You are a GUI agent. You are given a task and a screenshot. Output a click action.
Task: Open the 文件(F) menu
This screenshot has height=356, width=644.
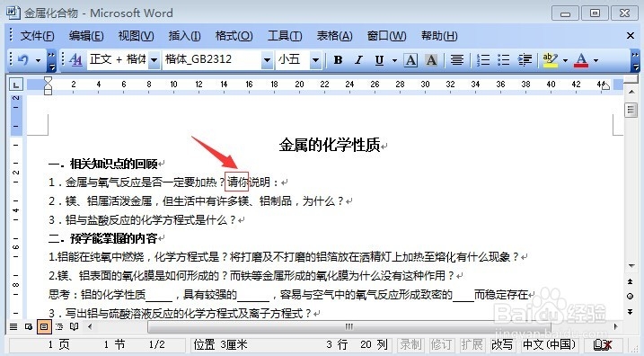[37, 36]
